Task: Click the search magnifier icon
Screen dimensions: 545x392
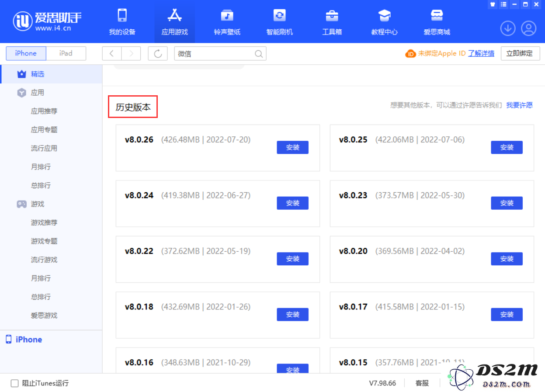Action: pos(259,54)
